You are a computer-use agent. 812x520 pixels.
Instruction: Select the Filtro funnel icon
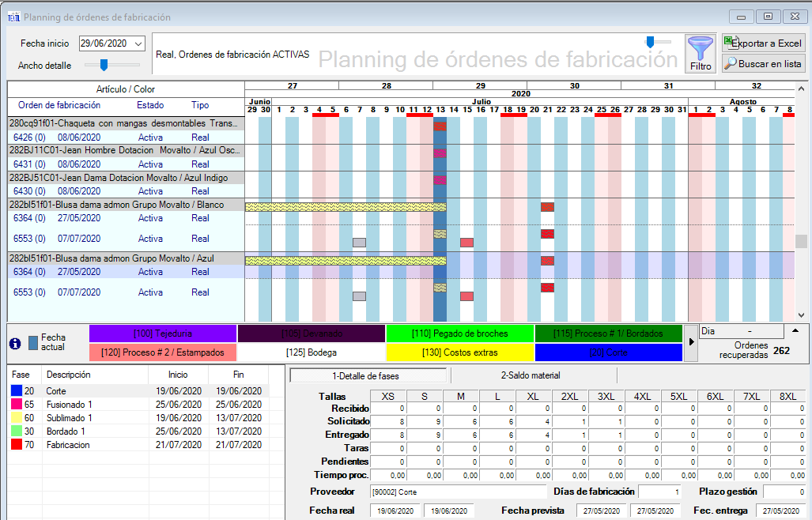[701, 48]
